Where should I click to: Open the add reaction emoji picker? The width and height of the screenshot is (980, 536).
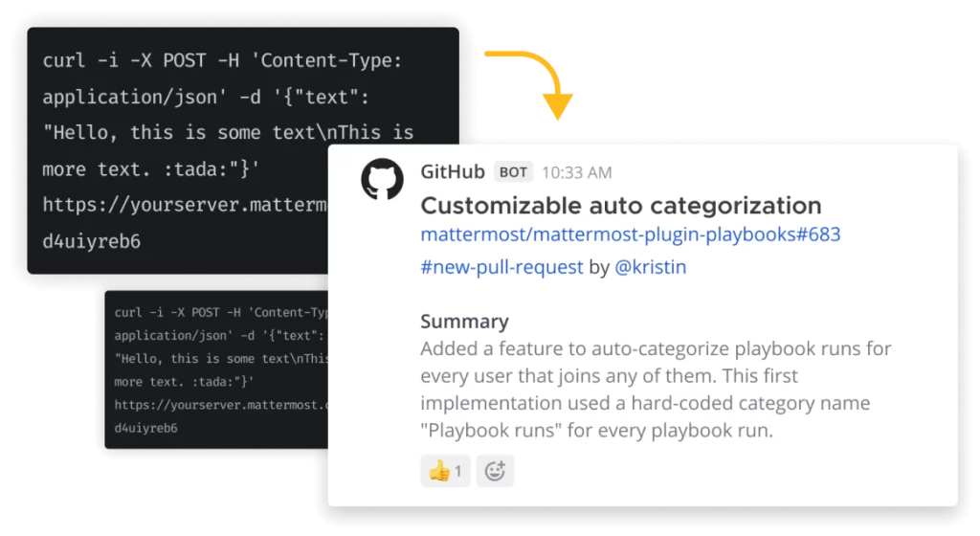pyautogui.click(x=495, y=471)
